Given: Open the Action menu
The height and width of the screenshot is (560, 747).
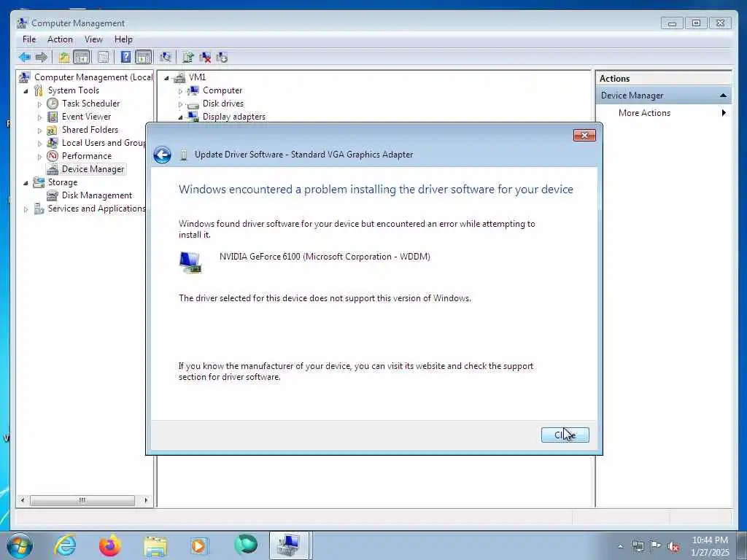Looking at the screenshot, I should pos(60,39).
